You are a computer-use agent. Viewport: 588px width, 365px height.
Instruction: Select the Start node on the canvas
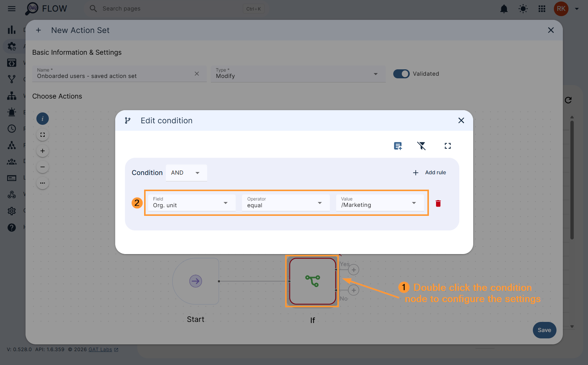click(195, 281)
